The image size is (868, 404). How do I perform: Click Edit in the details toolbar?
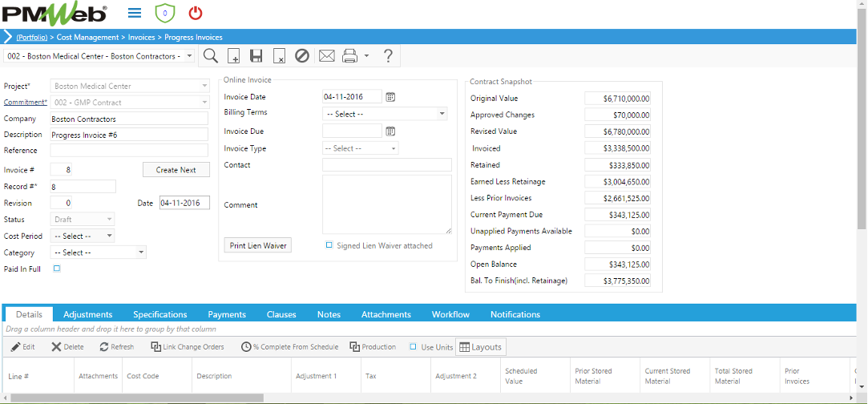pyautogui.click(x=23, y=347)
